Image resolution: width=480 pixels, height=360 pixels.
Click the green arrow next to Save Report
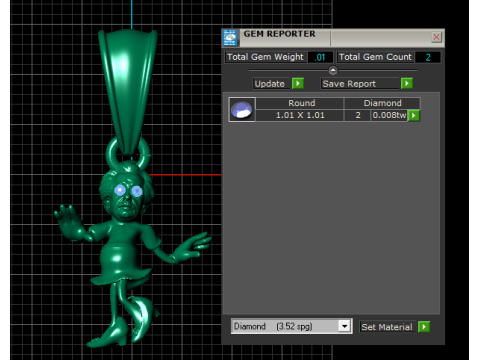tap(407, 83)
